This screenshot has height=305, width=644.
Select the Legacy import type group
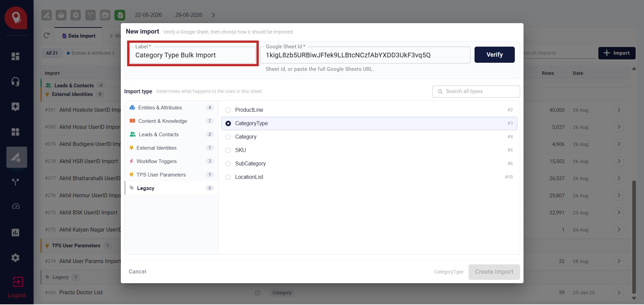pyautogui.click(x=171, y=188)
